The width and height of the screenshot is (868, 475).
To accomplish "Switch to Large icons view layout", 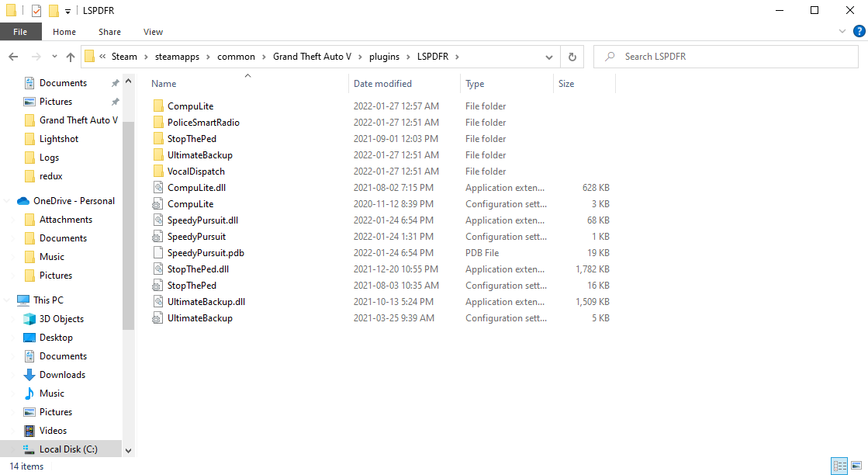I will (856, 466).
